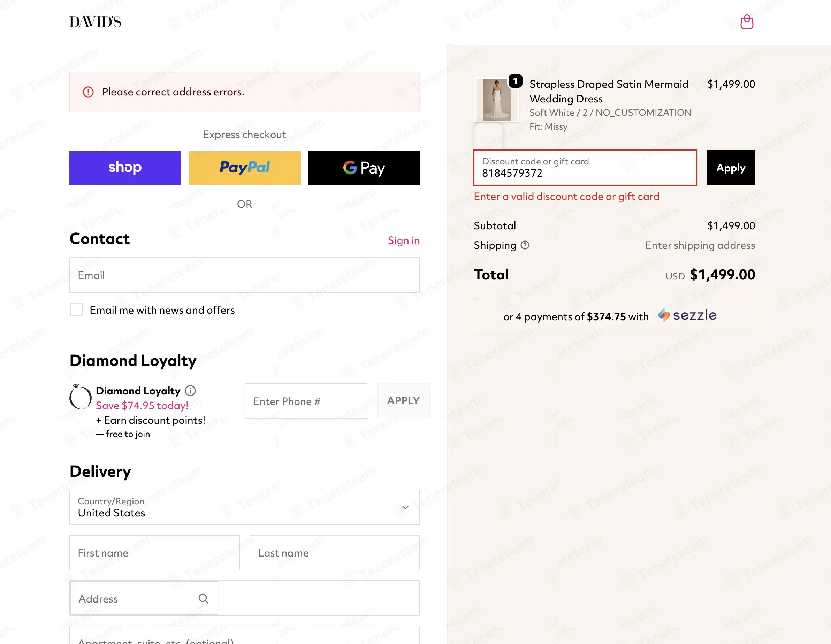This screenshot has height=644, width=831.
Task: Click the Subtotal $1,499.00 value
Action: (731, 226)
